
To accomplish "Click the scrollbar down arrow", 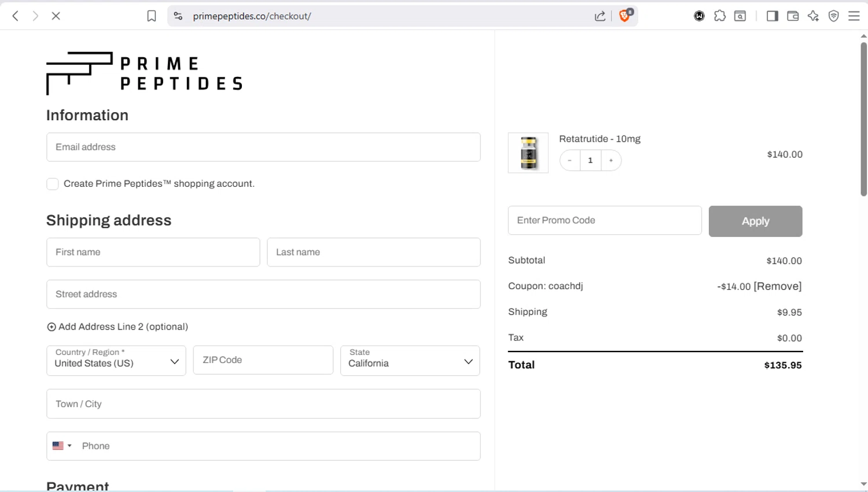I will pos(863,484).
